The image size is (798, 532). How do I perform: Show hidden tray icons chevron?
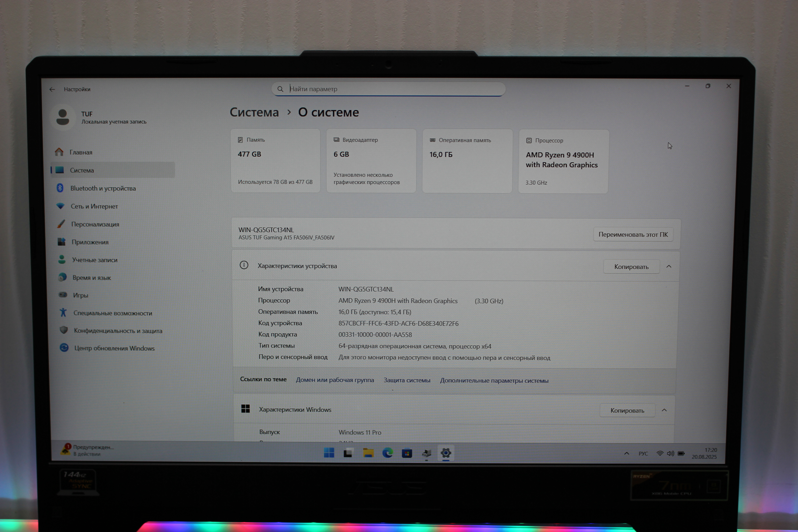626,454
